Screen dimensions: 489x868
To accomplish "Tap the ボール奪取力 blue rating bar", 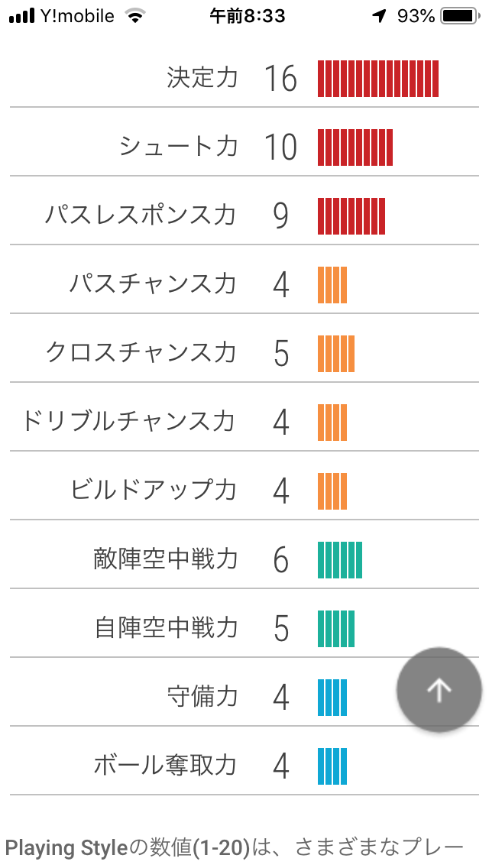I will pyautogui.click(x=332, y=766).
